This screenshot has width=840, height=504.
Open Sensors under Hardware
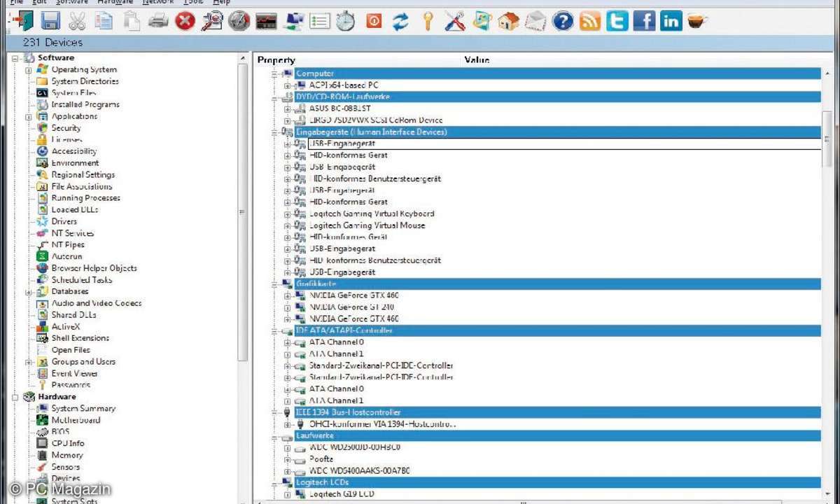pos(66,468)
